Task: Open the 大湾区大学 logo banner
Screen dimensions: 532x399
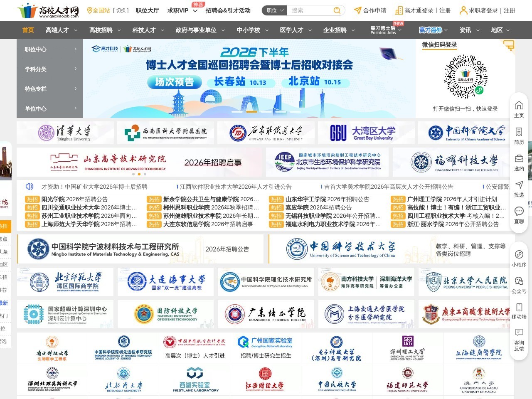Action: [x=366, y=133]
